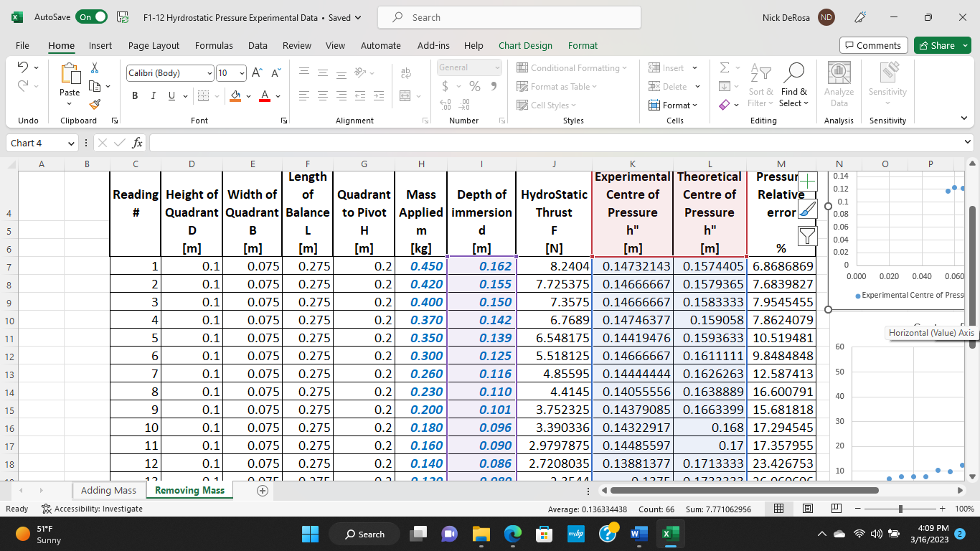Apply the red font color A
Image resolution: width=980 pixels, height=551 pixels.
pyautogui.click(x=264, y=96)
